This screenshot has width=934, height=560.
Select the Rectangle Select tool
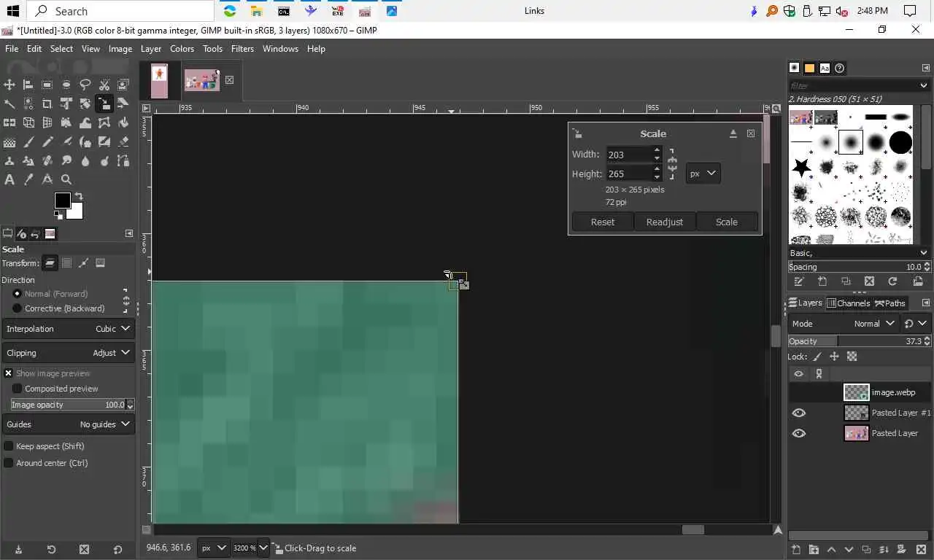(x=47, y=85)
